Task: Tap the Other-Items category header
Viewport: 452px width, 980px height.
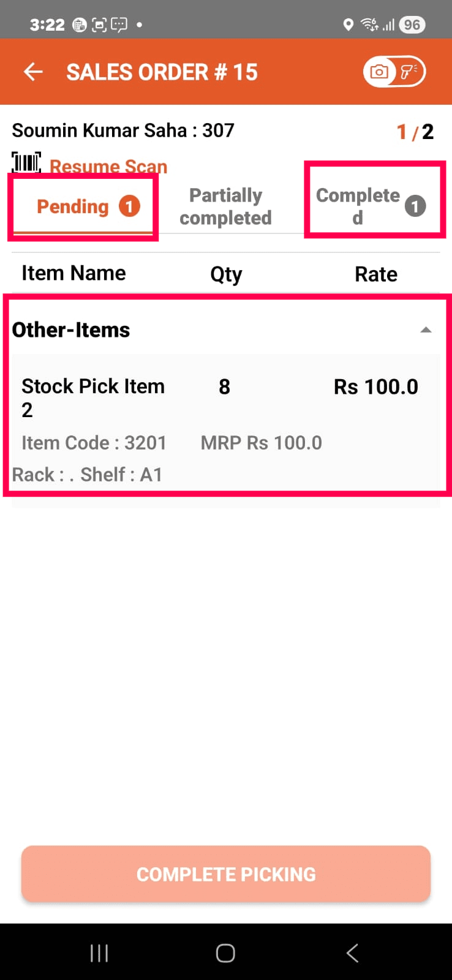Action: [71, 330]
